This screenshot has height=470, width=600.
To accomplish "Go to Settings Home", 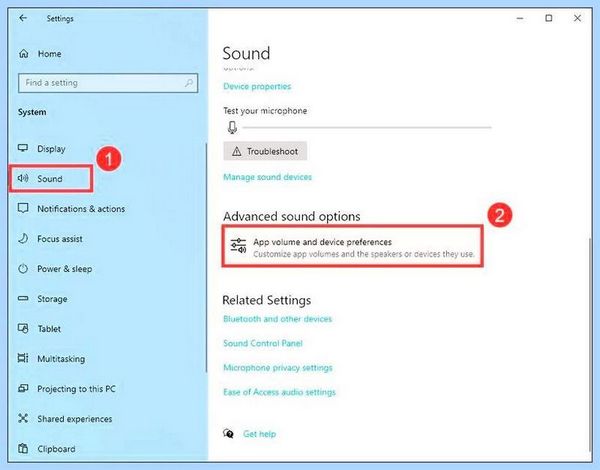I will 49,54.
